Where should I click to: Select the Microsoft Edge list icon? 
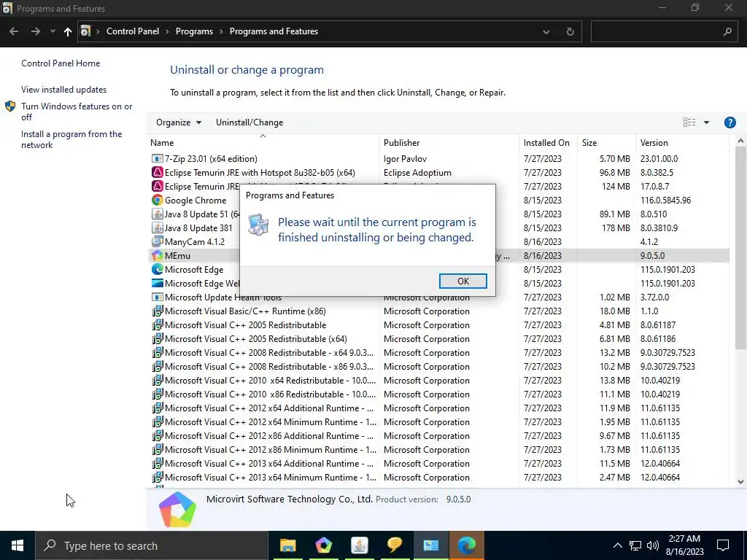pos(158,269)
